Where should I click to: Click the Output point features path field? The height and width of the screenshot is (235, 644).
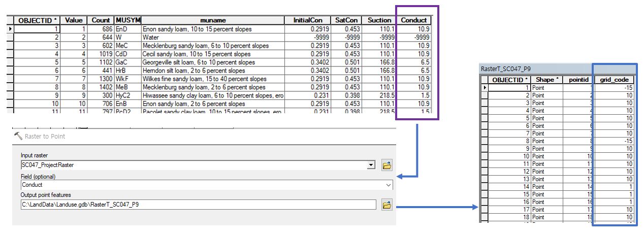[x=199, y=205]
